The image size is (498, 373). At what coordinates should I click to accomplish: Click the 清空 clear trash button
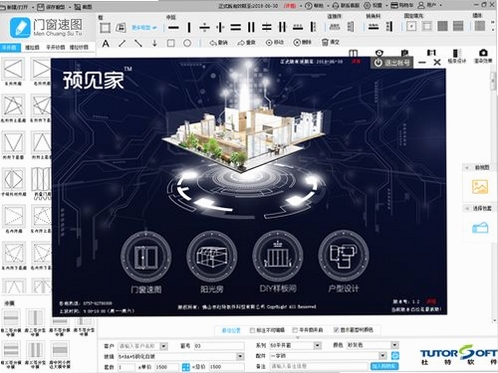coord(330,42)
